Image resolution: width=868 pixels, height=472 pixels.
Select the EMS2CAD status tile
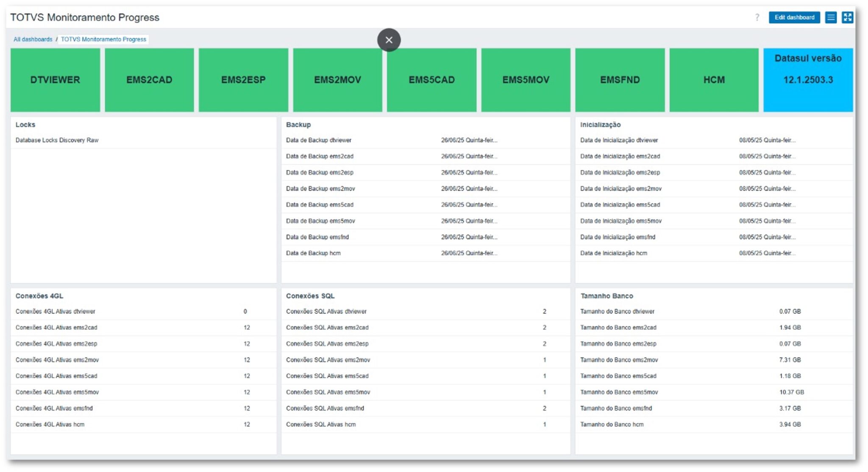pos(149,79)
